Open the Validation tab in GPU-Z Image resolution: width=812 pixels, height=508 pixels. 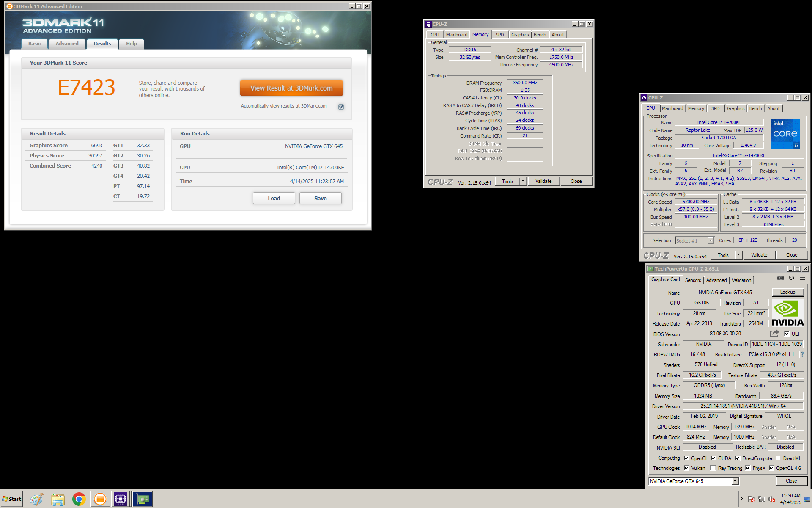point(741,280)
